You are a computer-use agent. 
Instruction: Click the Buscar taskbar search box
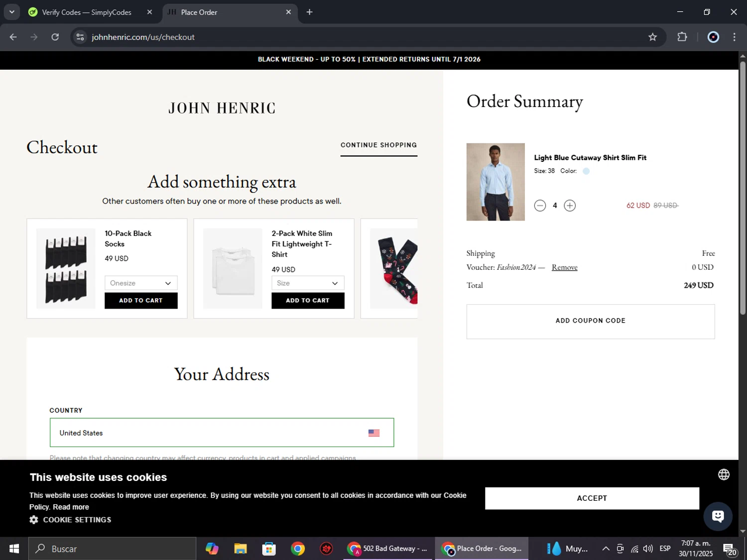click(x=112, y=549)
